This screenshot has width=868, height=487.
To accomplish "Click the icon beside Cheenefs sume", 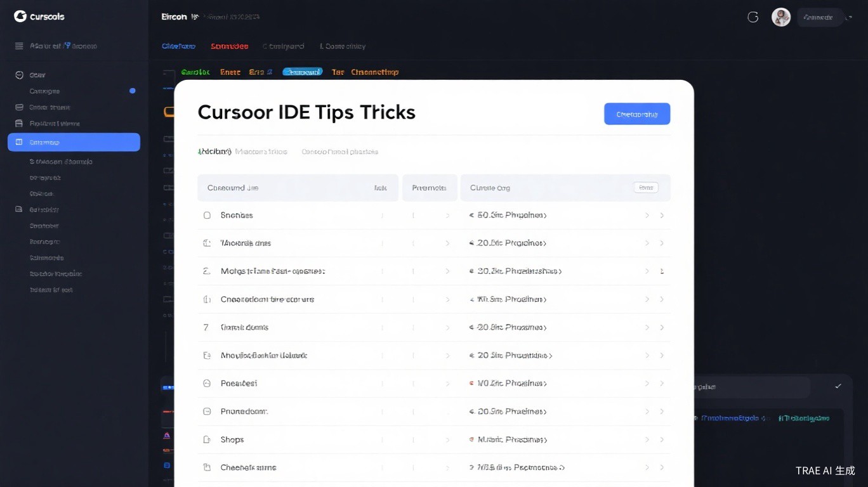I will [206, 467].
